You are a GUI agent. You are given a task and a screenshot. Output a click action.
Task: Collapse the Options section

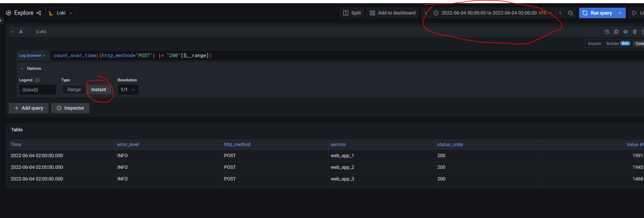[31, 68]
